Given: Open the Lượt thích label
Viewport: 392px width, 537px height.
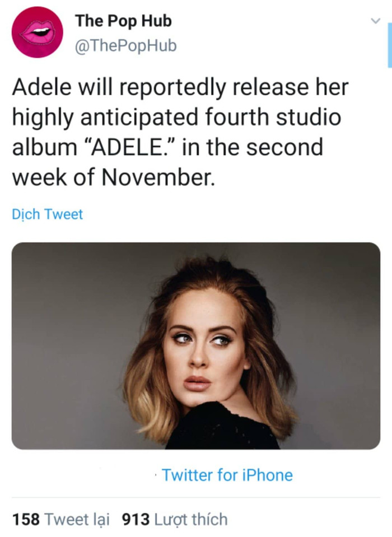Looking at the screenshot, I should click(191, 520).
